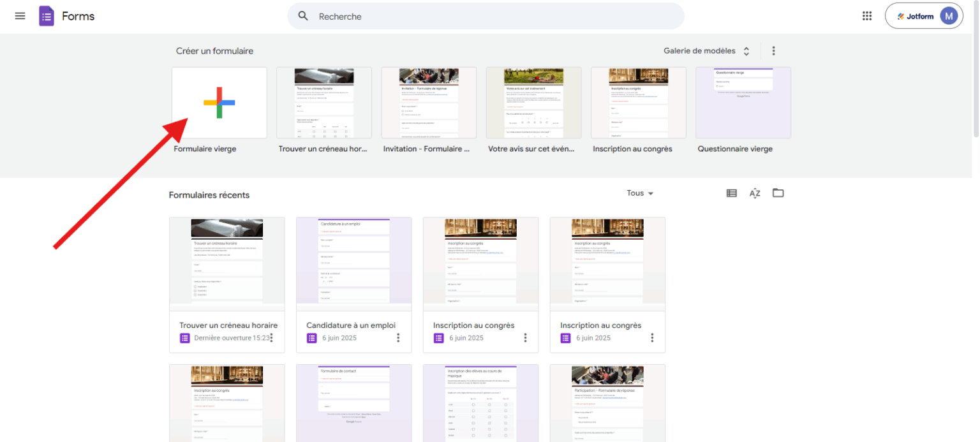Screen dimensions: 980x442
Task: Open the file picker folder icon
Action: pyautogui.click(x=778, y=193)
